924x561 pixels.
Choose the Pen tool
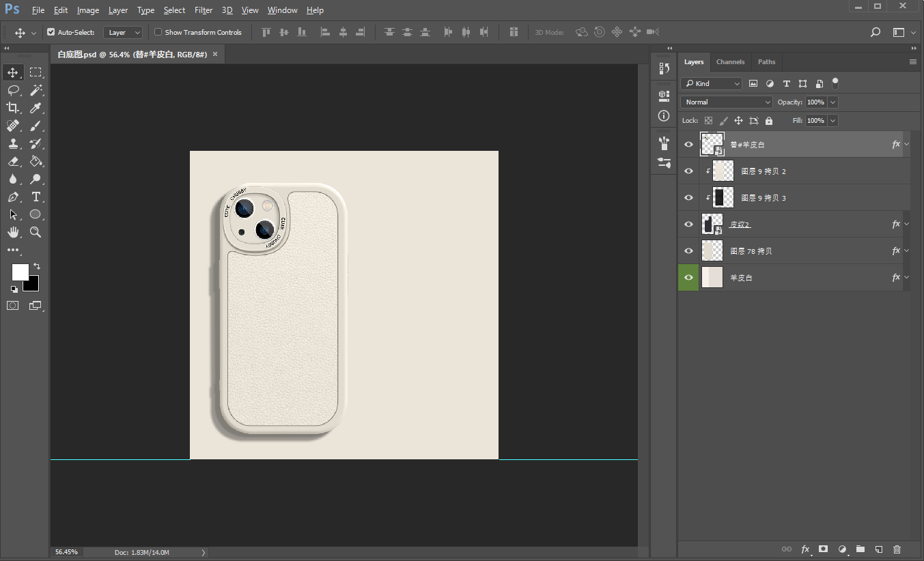point(13,197)
